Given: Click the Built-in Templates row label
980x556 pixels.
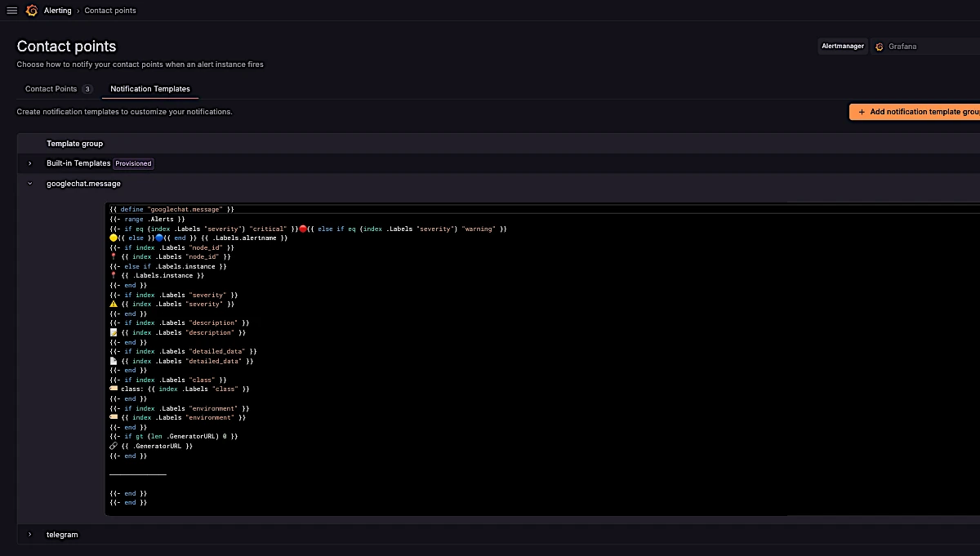Looking at the screenshot, I should [x=78, y=163].
